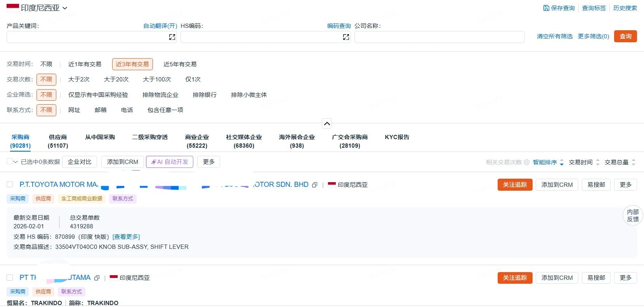
Task: Click the company name input field
Action: tap(439, 37)
